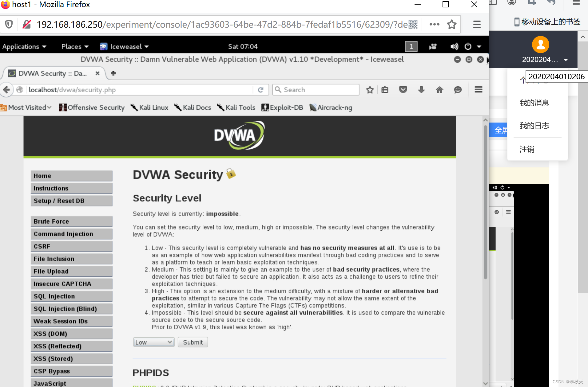This screenshot has height=387, width=588.
Task: Click the Kali power icon
Action: (x=468, y=46)
